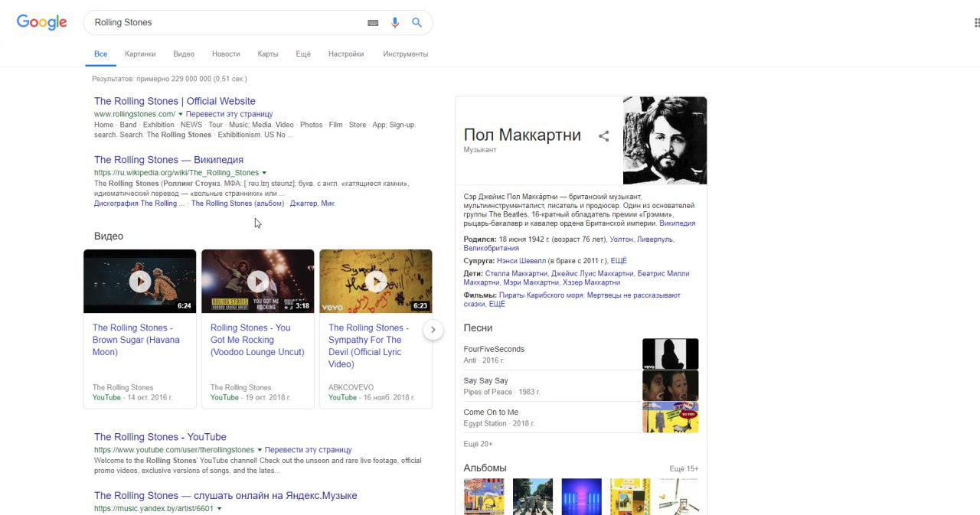Open You Got Me Rocking (Voodoo Lounge Uncut) title
Screen dimensions: 980x515
point(257,340)
